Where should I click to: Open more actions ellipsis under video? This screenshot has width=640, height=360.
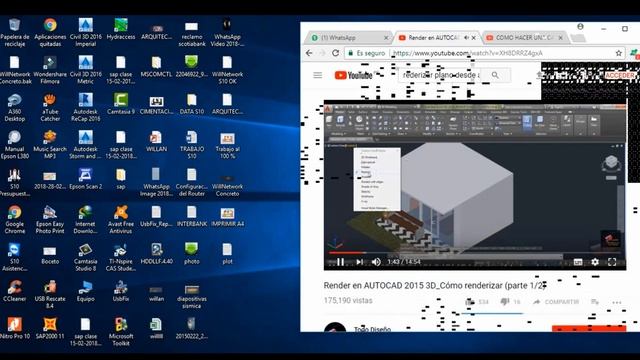tap(616, 302)
